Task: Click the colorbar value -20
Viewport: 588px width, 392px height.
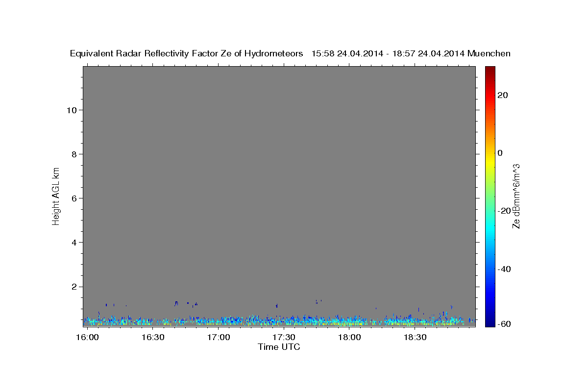Action: (x=505, y=211)
